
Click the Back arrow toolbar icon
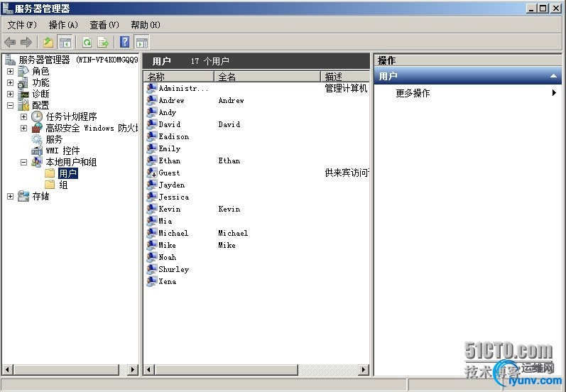pyautogui.click(x=10, y=42)
